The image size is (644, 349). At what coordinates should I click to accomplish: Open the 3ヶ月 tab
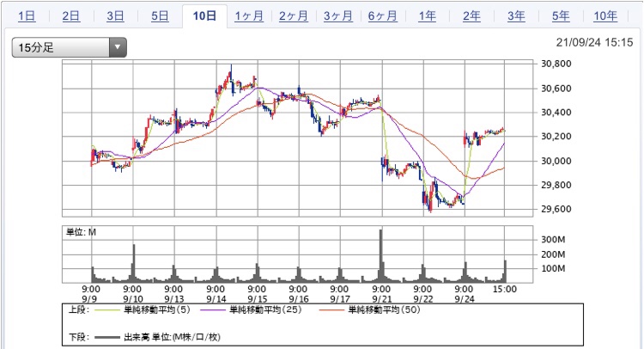coord(338,16)
